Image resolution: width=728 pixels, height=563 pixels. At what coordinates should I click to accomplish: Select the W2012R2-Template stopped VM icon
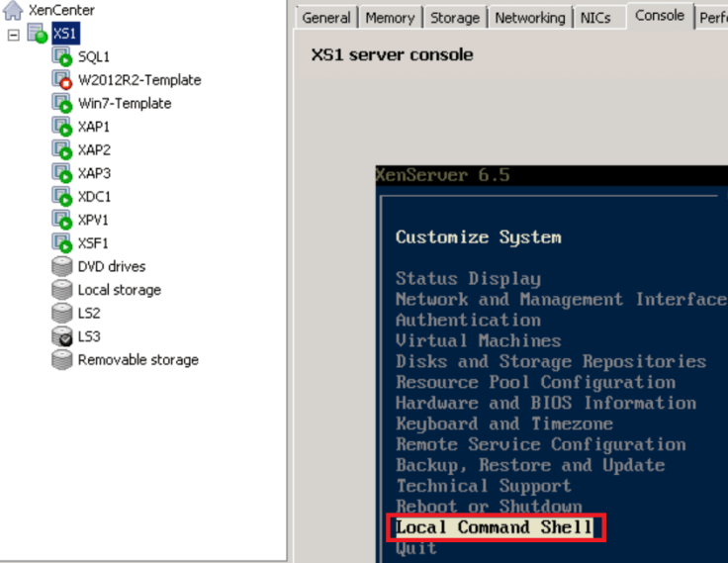coord(61,80)
